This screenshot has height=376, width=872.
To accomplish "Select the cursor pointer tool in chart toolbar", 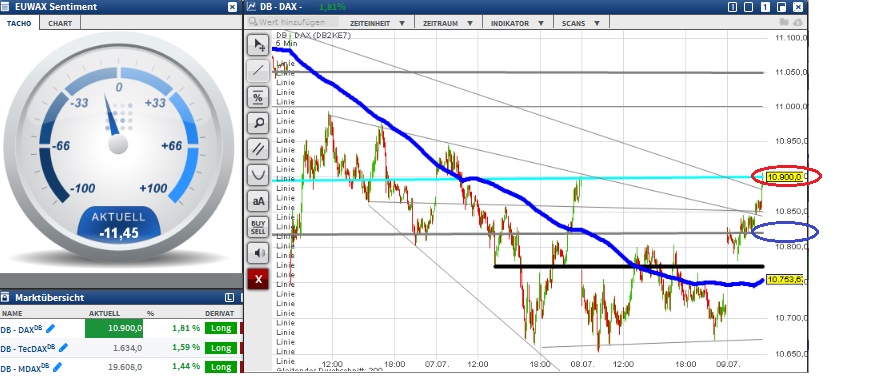I will (x=258, y=45).
